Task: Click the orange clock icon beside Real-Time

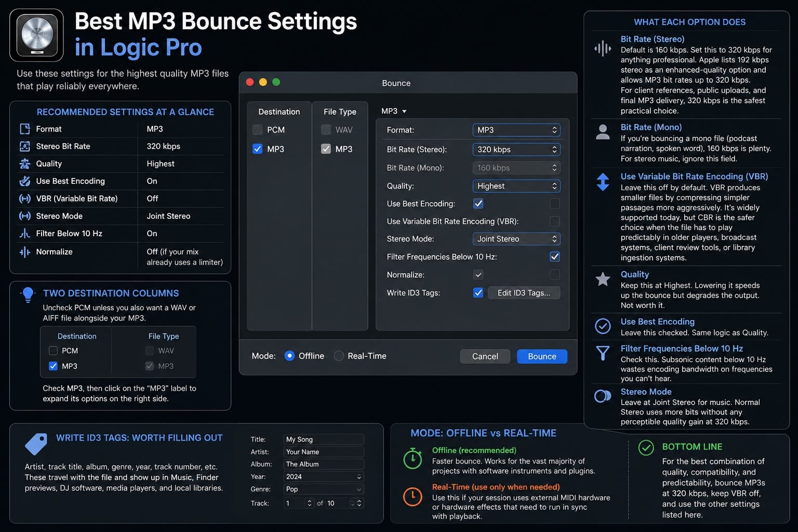Action: 413,497
